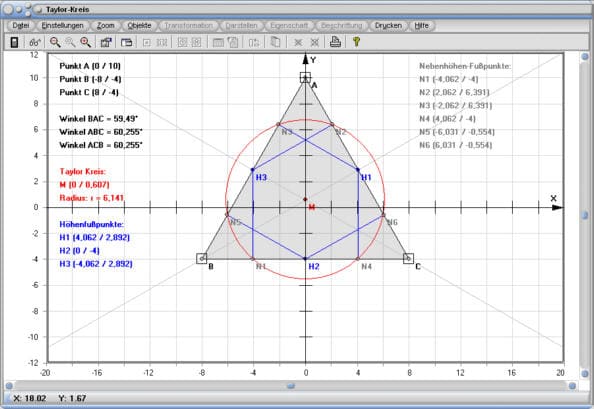Viewport: 594px width, 409px height.
Task: Open the properties dialog toolbar icon
Action: click(x=106, y=42)
